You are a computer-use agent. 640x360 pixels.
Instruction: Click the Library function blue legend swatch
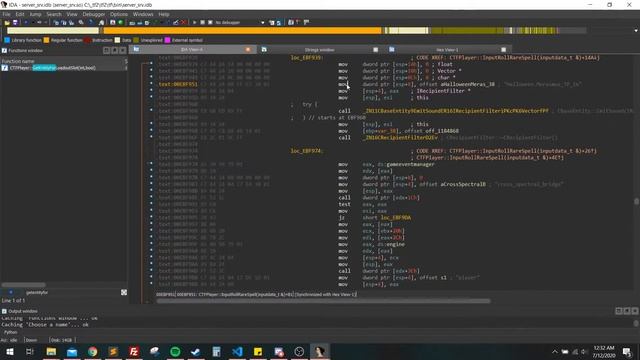(x=7, y=40)
